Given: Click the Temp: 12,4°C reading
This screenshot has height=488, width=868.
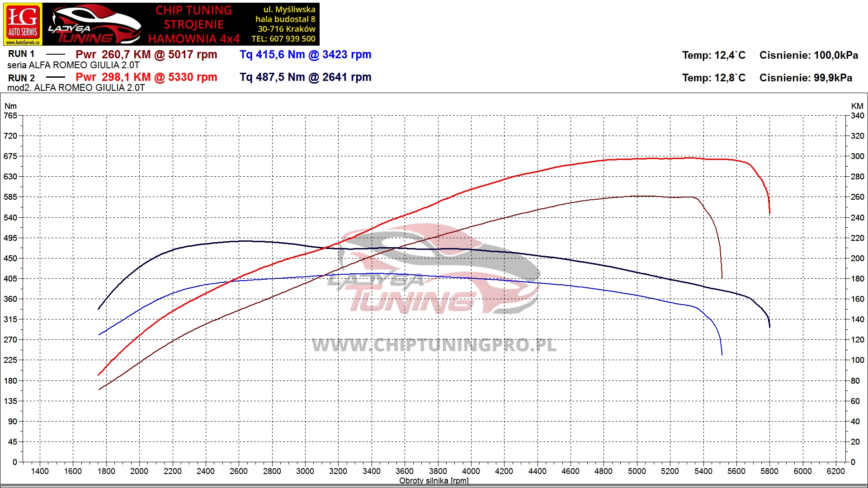Looking at the screenshot, I should pyautogui.click(x=713, y=55).
